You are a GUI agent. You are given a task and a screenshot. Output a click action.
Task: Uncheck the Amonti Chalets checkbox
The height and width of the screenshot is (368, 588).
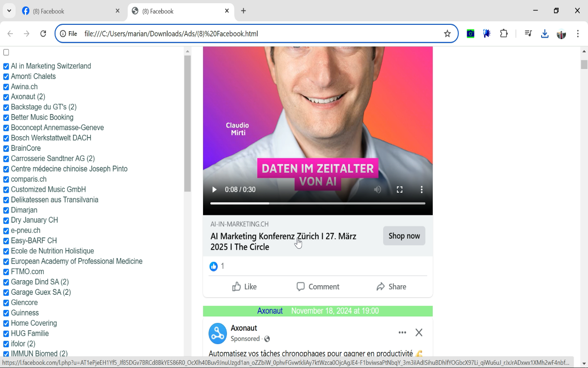point(6,77)
